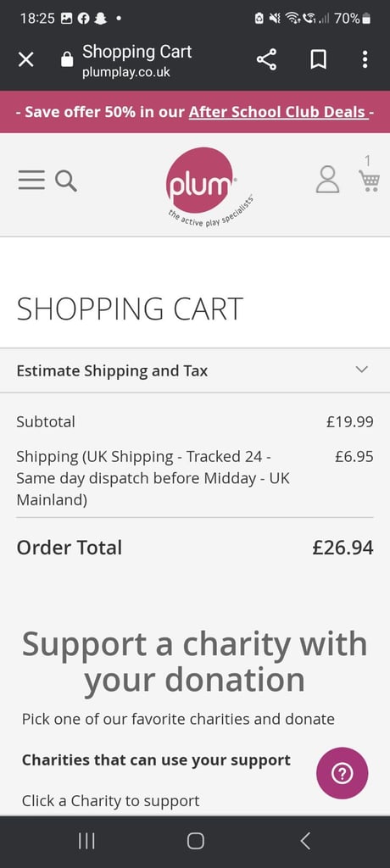390x868 pixels.
Task: Follow the After School Club Deals link
Action: [277, 112]
